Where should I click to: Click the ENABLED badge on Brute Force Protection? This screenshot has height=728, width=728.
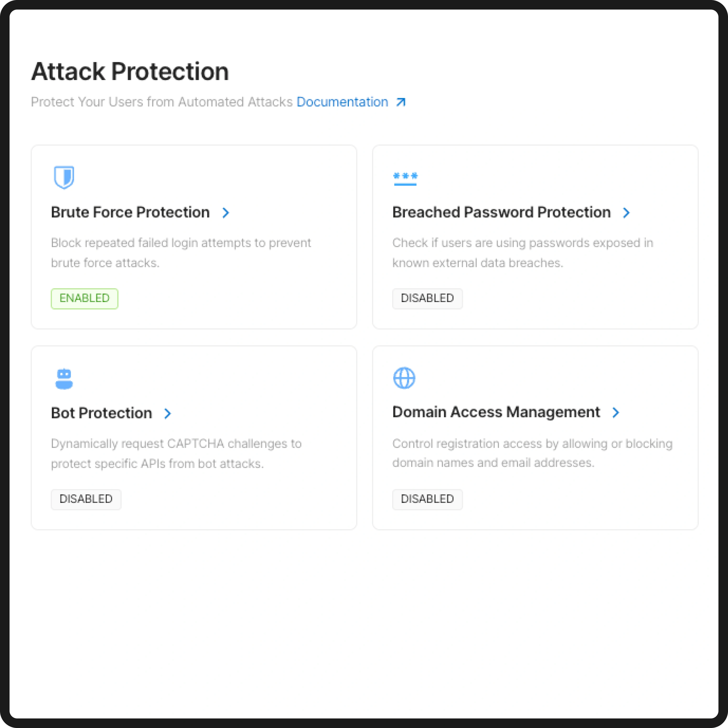tap(84, 298)
